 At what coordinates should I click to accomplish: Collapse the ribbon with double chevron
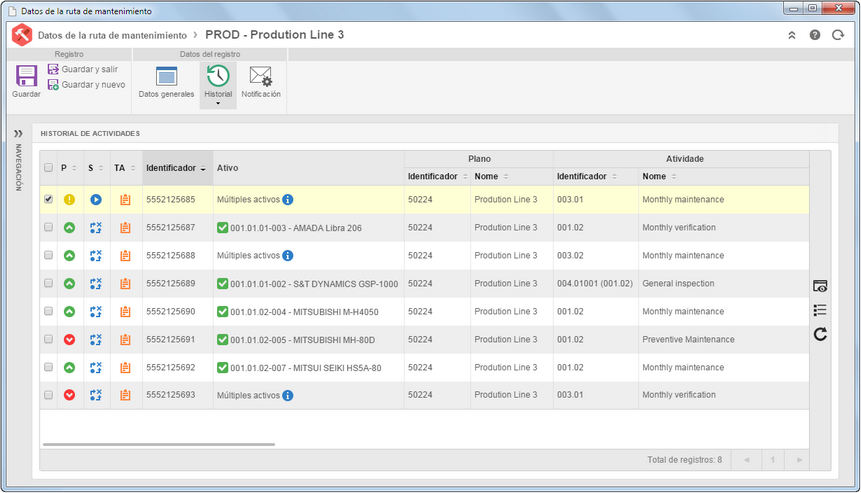point(792,35)
